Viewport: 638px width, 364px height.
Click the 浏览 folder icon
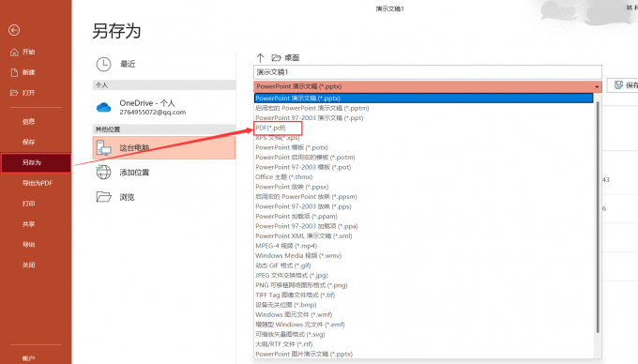pyautogui.click(x=103, y=197)
